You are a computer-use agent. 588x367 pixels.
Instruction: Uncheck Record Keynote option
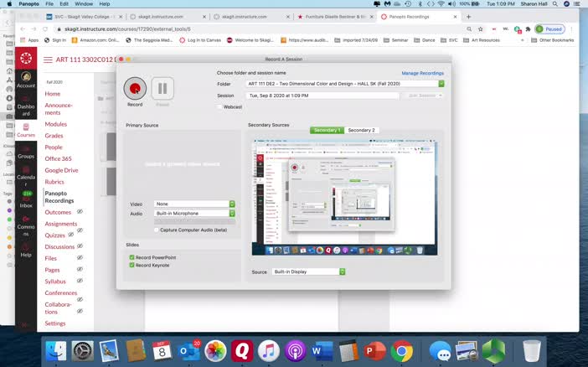point(132,265)
